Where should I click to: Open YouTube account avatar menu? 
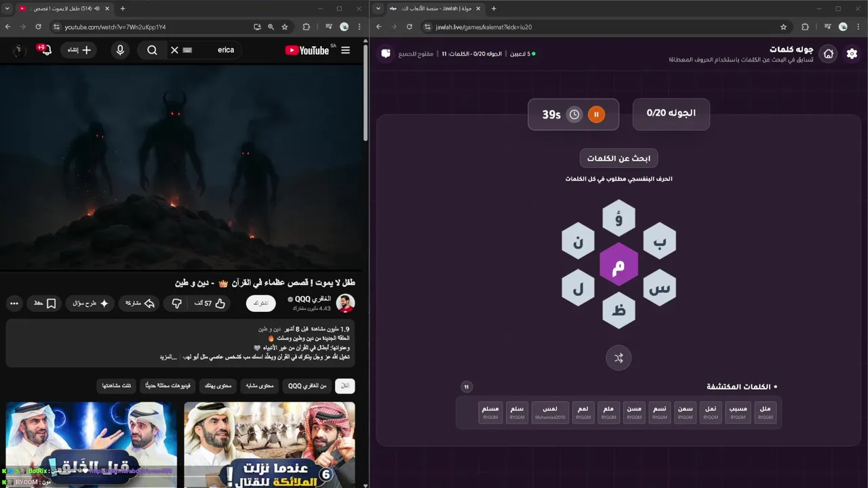click(x=18, y=50)
